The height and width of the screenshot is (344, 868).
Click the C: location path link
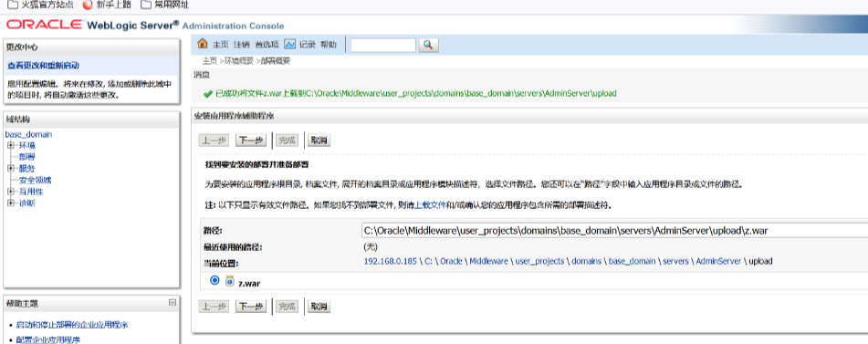coord(428,261)
